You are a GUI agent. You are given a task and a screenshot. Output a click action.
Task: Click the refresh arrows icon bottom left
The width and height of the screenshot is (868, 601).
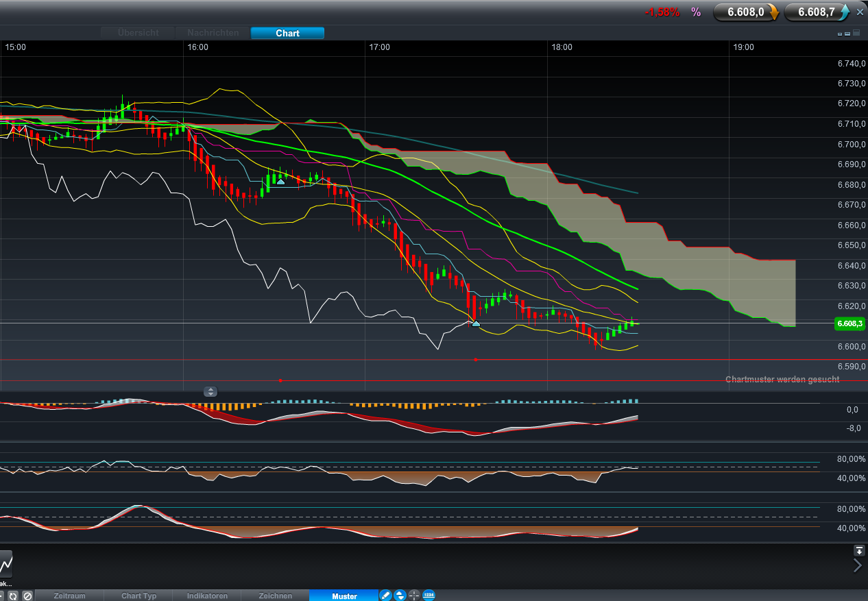[13, 596]
